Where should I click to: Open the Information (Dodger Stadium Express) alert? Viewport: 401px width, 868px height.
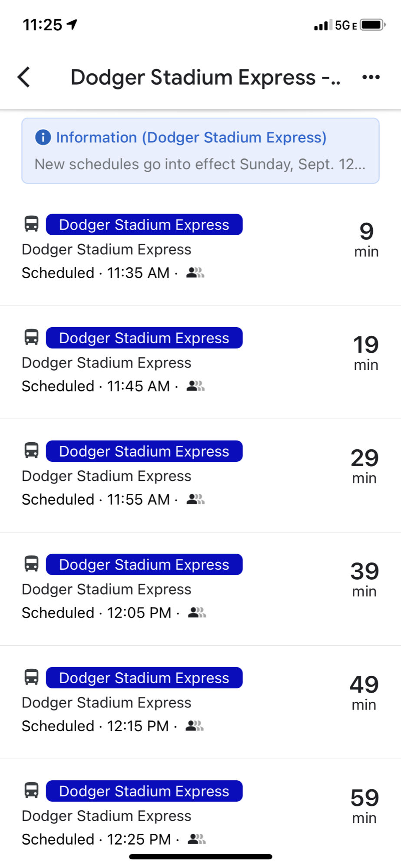tap(191, 138)
